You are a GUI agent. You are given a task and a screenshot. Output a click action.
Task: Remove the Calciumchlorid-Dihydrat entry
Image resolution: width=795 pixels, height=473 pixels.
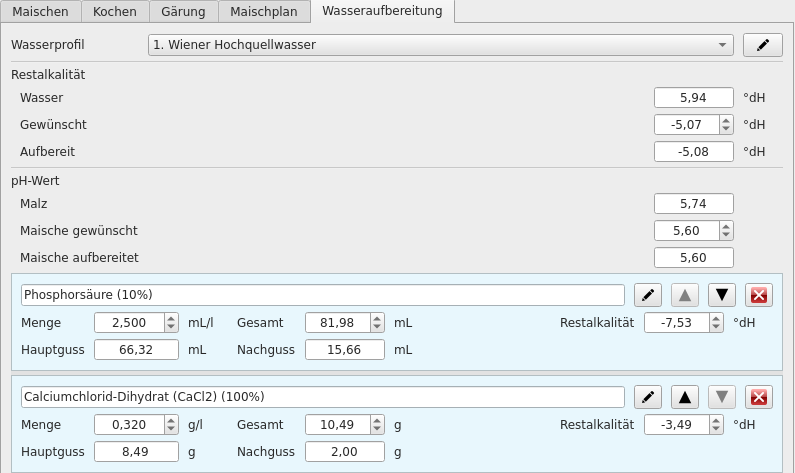pos(759,397)
